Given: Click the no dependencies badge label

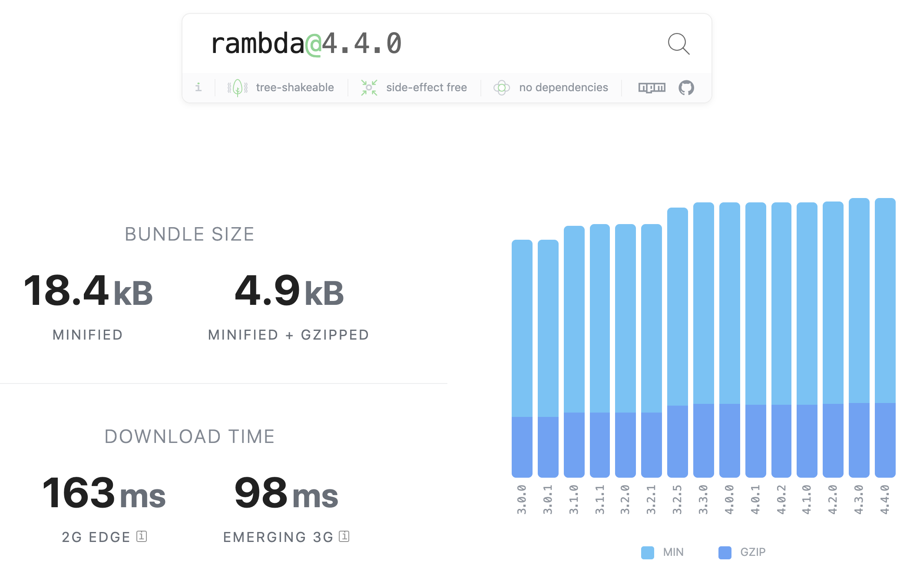Looking at the screenshot, I should [563, 87].
